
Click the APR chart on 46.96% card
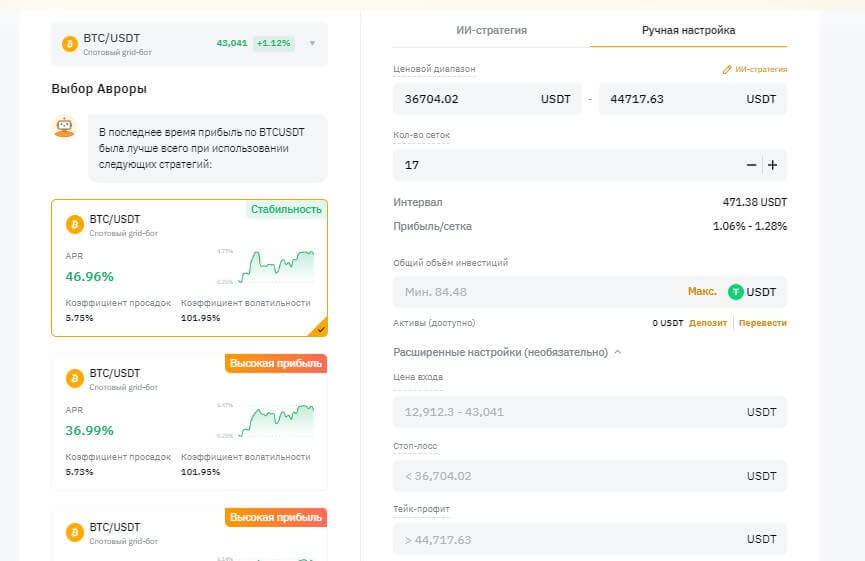(x=265, y=266)
